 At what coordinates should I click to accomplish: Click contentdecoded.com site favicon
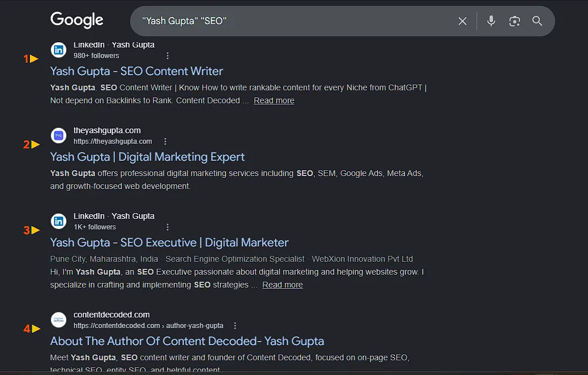(59, 320)
